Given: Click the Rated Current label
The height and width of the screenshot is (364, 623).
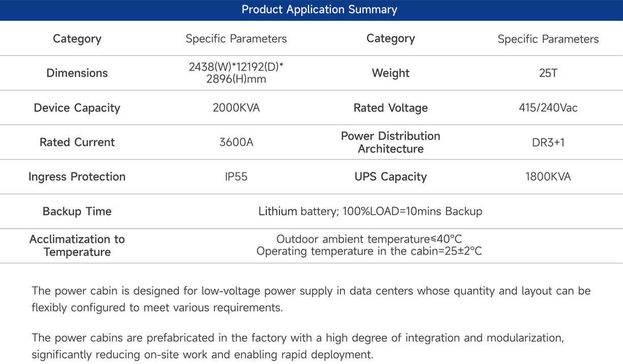Looking at the screenshot, I should click(x=77, y=142).
